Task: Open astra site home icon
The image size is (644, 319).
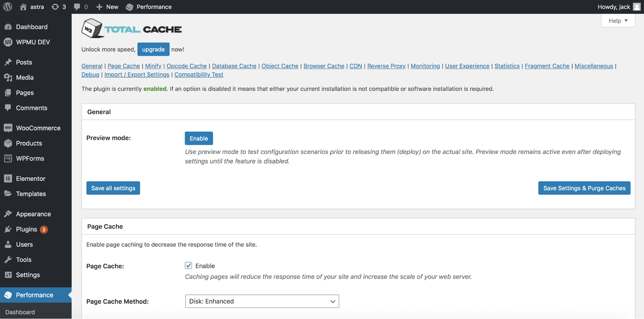Action: [x=23, y=7]
